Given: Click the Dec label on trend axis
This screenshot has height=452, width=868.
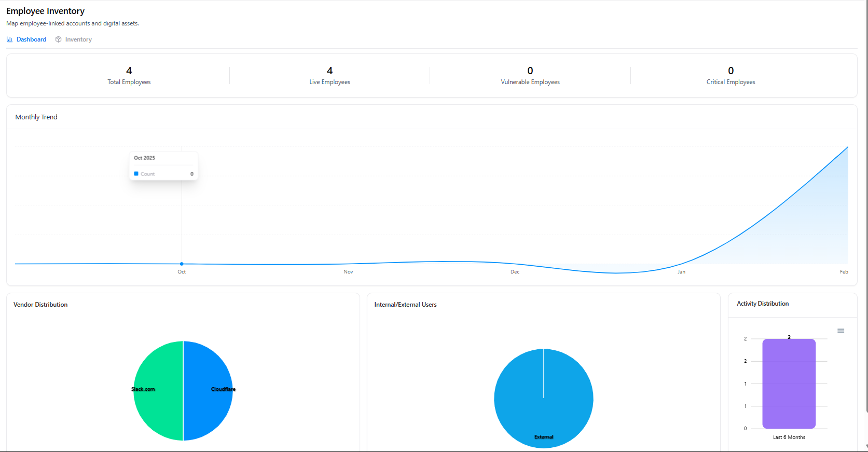Looking at the screenshot, I should 515,272.
